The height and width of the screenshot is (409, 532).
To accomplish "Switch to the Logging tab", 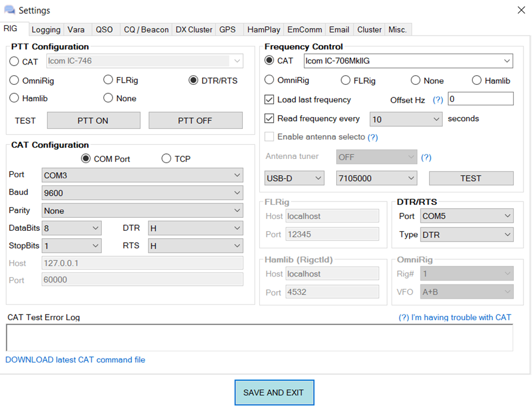I will coord(46,29).
